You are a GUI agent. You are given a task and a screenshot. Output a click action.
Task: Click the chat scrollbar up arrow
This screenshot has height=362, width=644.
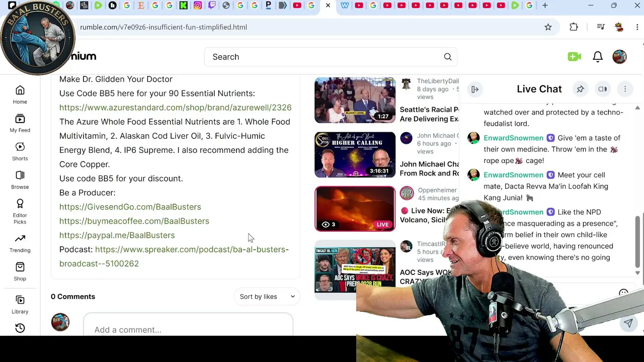[637, 108]
